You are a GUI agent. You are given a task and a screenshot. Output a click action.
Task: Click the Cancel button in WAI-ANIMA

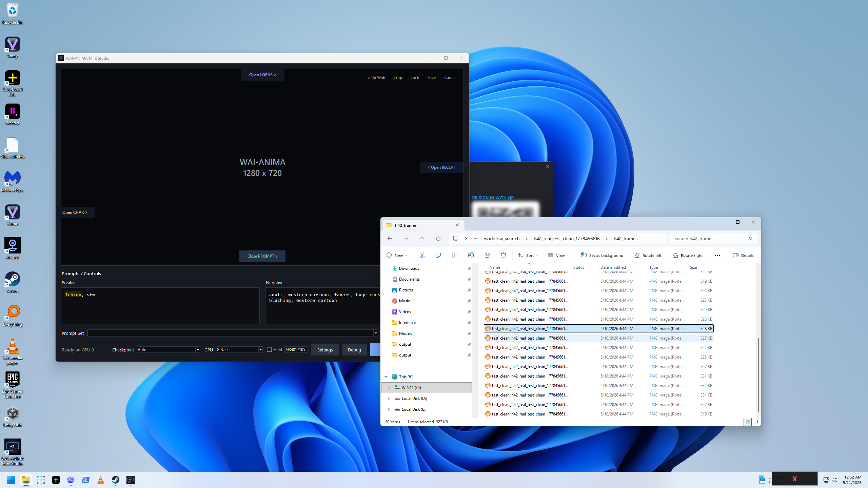450,78
